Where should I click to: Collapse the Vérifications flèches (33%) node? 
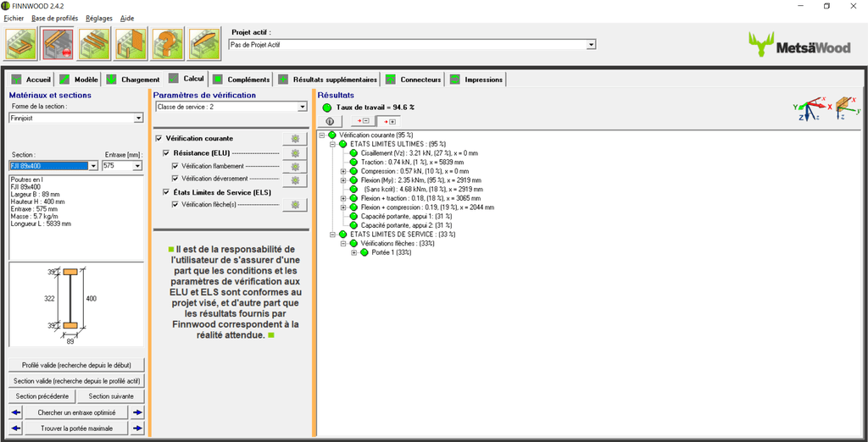(x=343, y=243)
